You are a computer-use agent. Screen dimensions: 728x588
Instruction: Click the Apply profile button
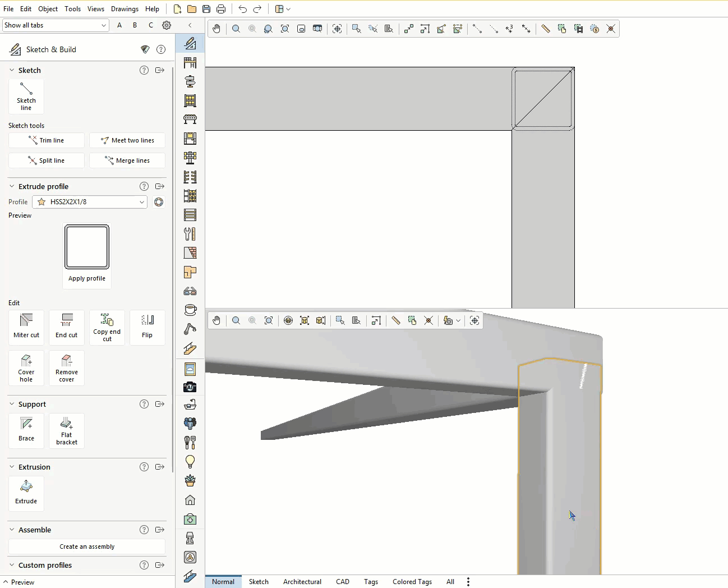(x=87, y=256)
